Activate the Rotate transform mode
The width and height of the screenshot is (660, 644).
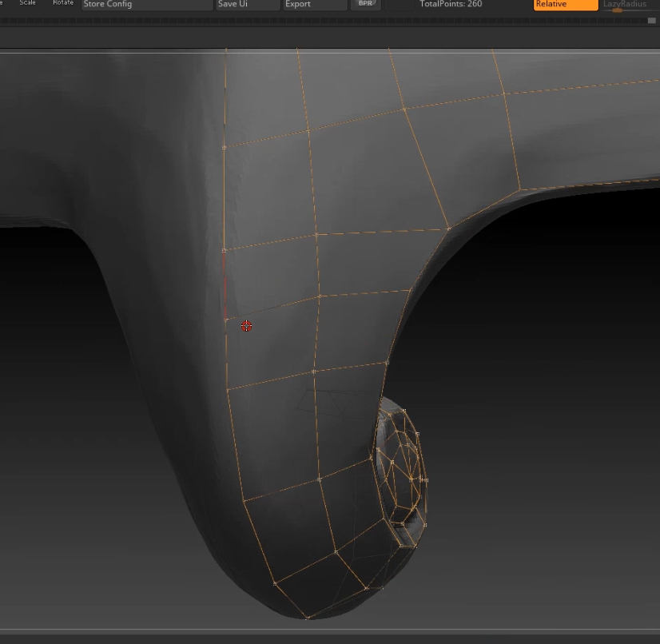[63, 3]
